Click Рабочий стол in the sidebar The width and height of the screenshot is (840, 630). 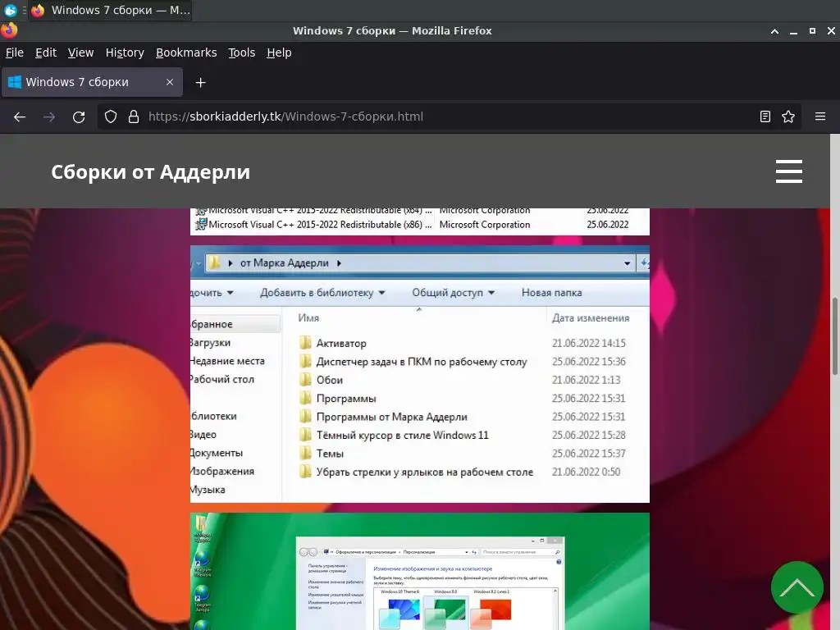(221, 379)
